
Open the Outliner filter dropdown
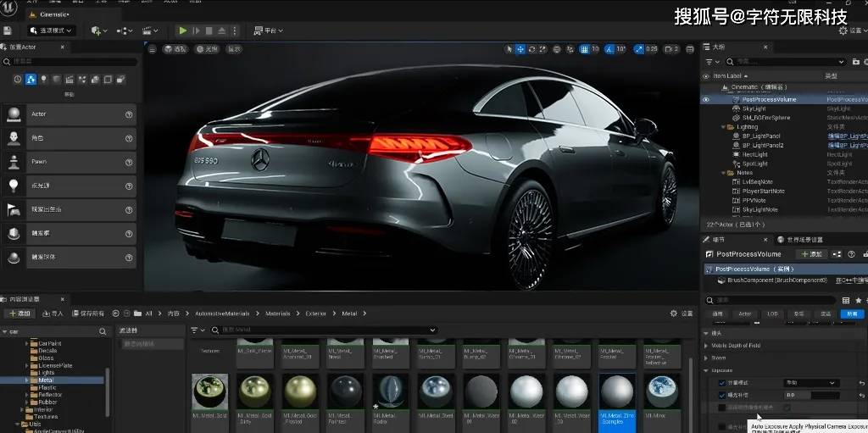[x=711, y=62]
